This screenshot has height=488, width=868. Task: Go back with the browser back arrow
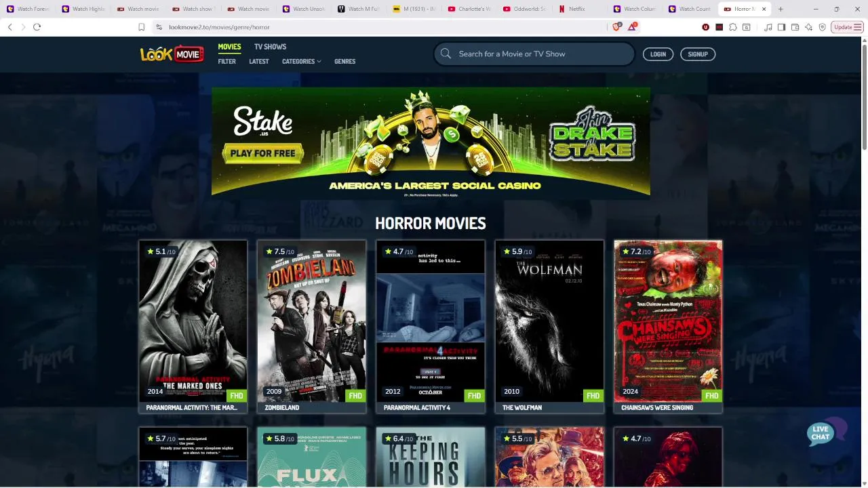(x=10, y=27)
